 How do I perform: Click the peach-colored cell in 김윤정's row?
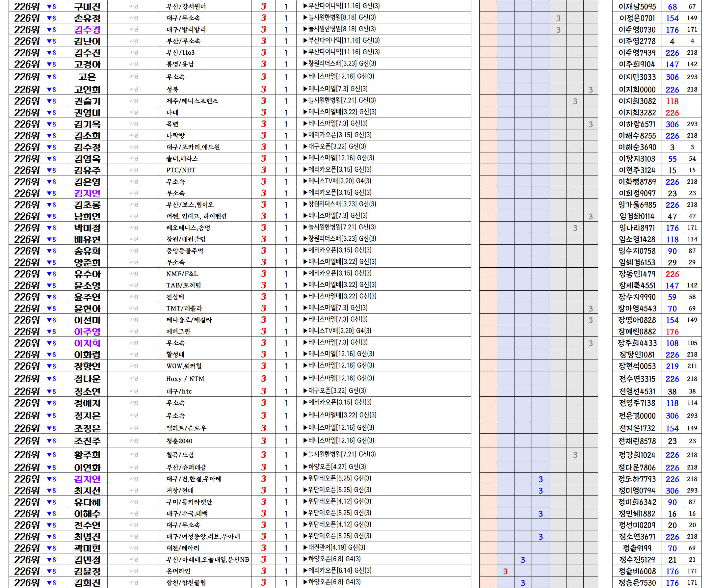488,571
